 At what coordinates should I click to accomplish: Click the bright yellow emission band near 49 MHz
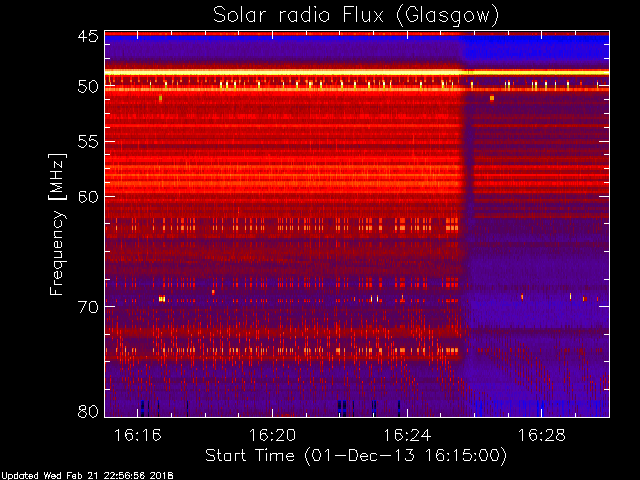tap(357, 73)
